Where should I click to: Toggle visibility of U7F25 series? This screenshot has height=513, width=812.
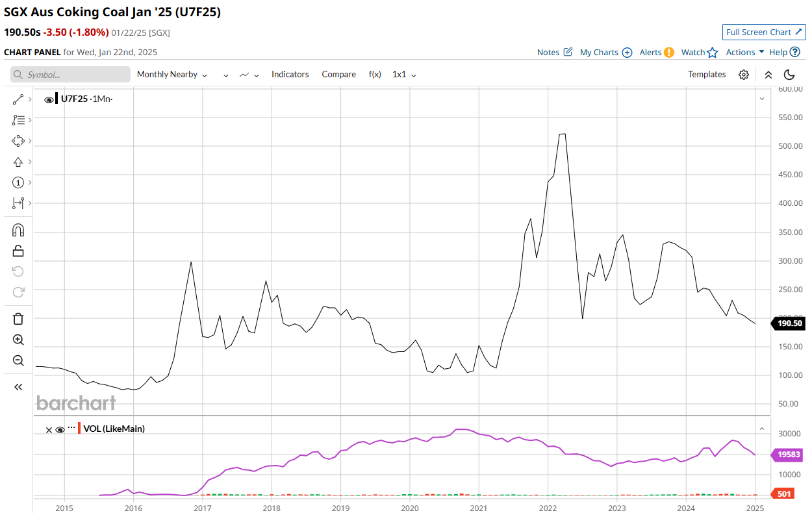[49, 99]
